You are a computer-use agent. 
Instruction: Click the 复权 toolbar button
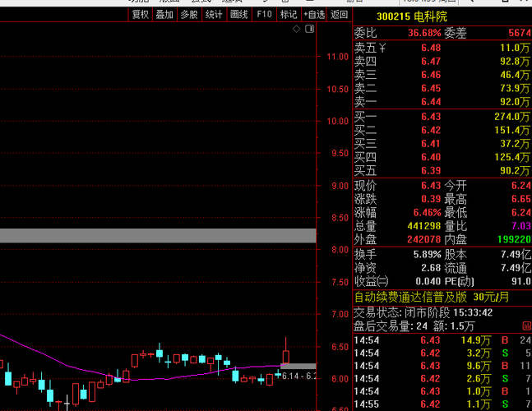[140, 15]
